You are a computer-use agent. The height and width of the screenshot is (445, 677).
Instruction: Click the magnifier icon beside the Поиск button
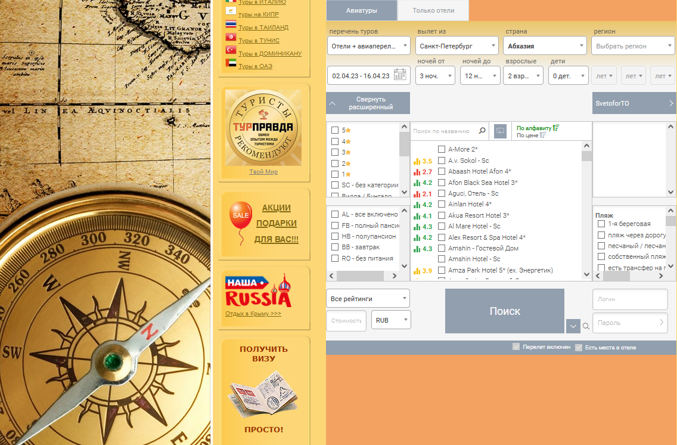[586, 326]
